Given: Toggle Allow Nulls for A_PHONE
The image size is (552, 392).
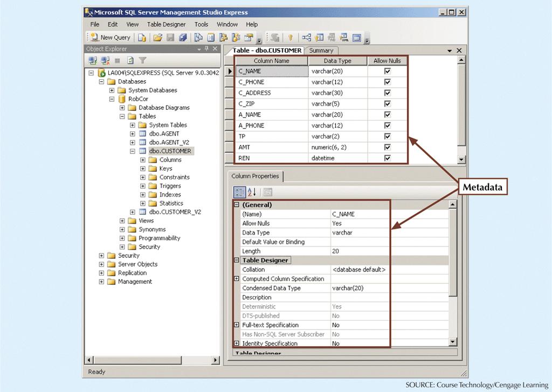Looking at the screenshot, I should point(387,125).
